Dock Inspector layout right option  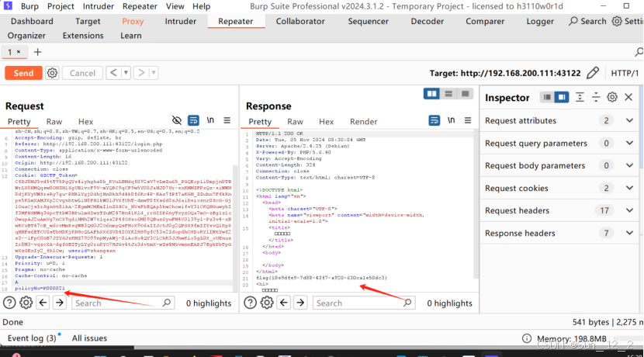[x=561, y=97]
